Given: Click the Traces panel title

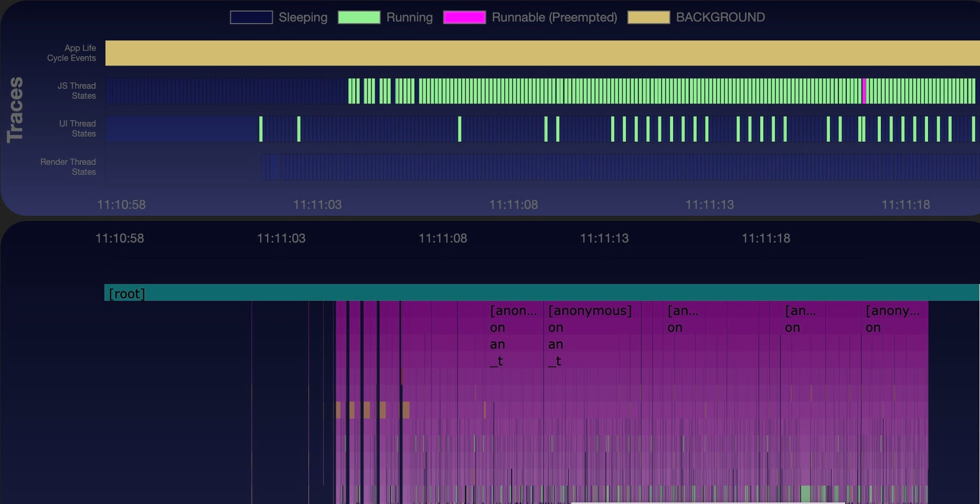Looking at the screenshot, I should click(x=15, y=109).
